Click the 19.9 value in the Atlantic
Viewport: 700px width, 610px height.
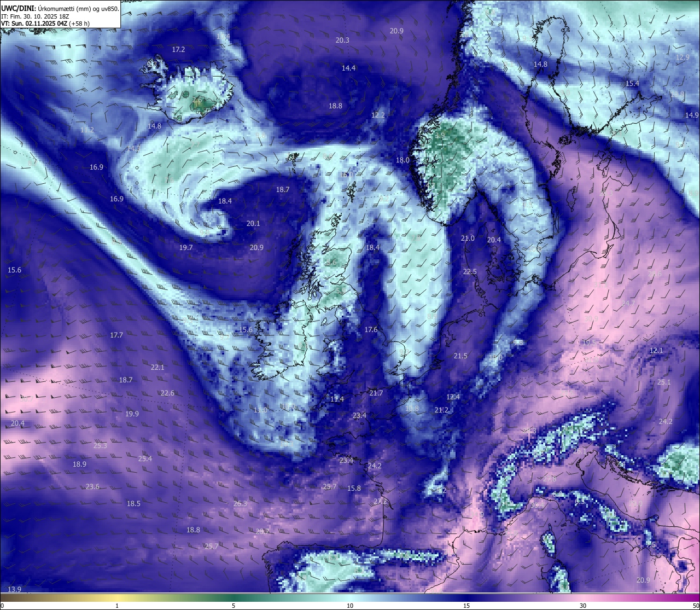click(132, 414)
